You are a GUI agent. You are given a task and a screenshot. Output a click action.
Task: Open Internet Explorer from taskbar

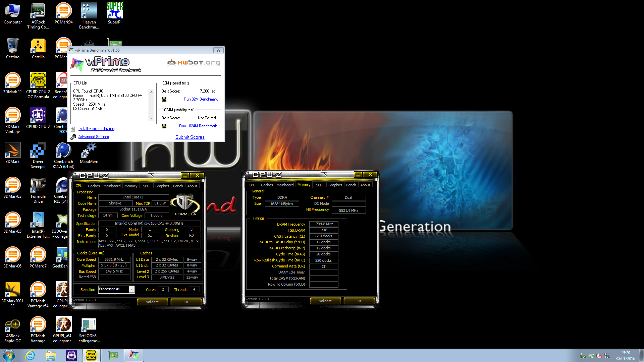click(30, 355)
